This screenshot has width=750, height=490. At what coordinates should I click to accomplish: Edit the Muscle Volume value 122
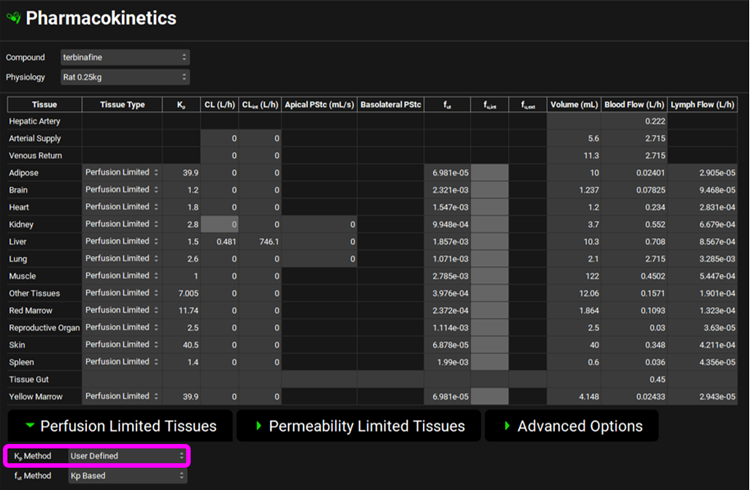tap(574, 276)
